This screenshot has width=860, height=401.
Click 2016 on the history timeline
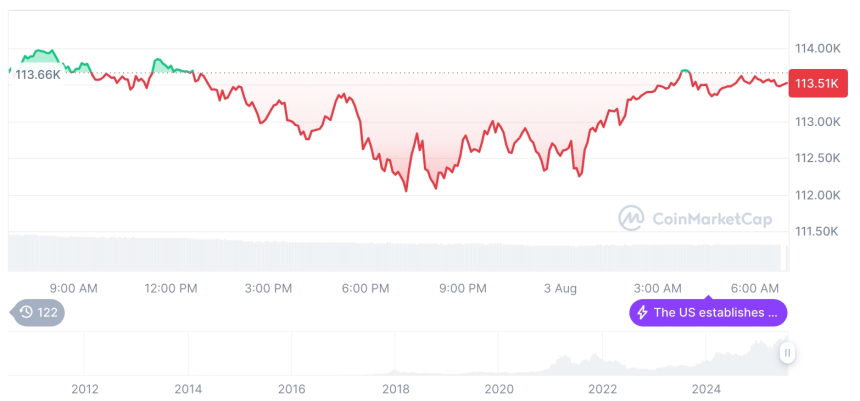point(291,388)
